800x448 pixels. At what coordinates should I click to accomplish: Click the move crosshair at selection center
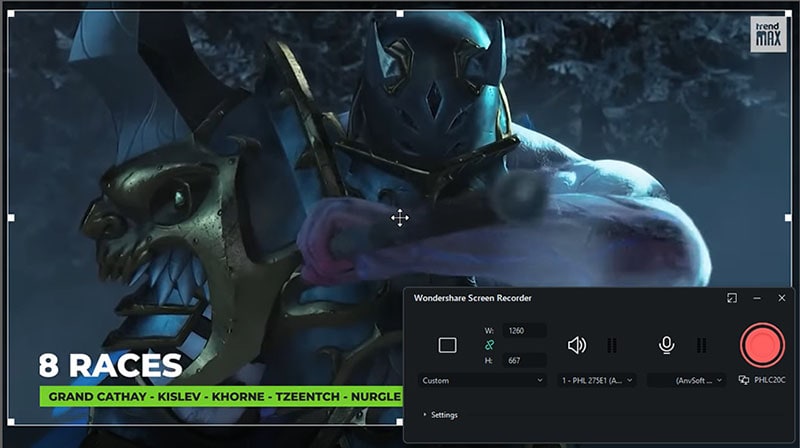coord(399,218)
